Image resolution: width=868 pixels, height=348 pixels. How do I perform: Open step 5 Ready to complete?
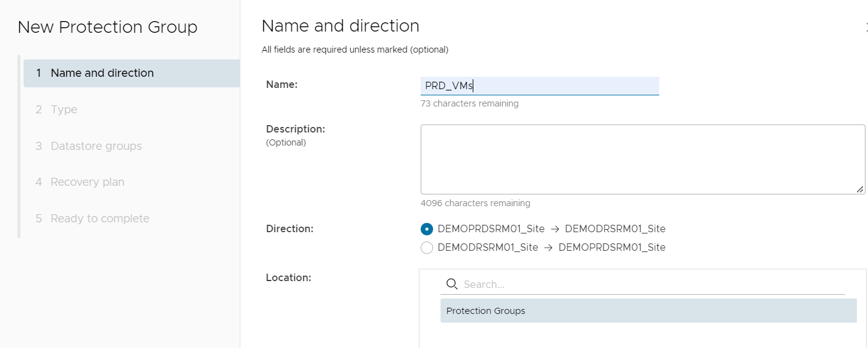coord(100,219)
